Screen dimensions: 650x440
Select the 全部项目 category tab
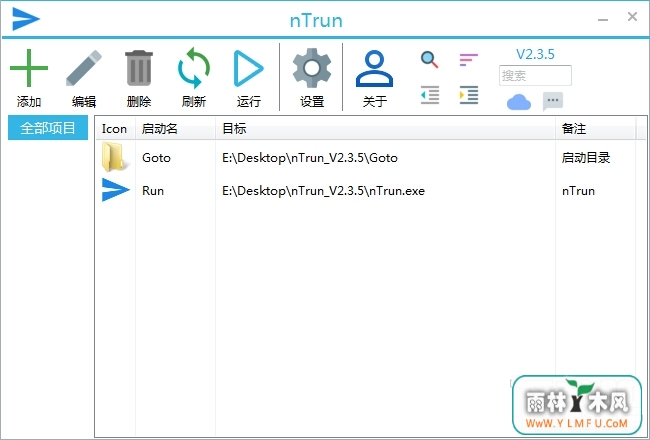[48, 128]
